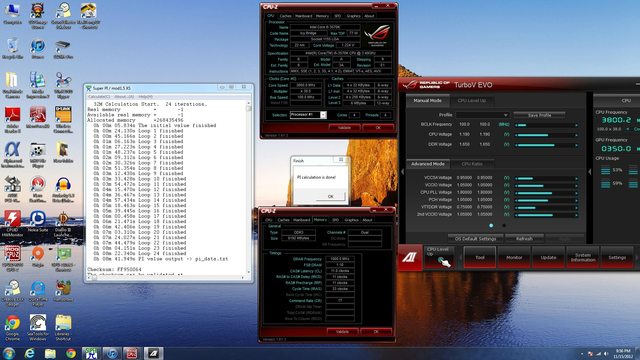This screenshot has height=360, width=640.
Task: Open the SeaTools for Windows shortcut
Action: (x=38, y=328)
